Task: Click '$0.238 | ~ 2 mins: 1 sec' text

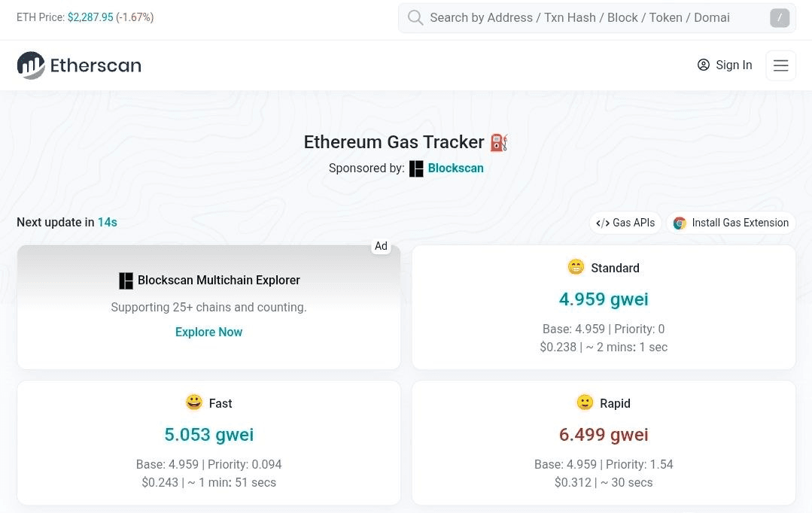Action: 604,348
